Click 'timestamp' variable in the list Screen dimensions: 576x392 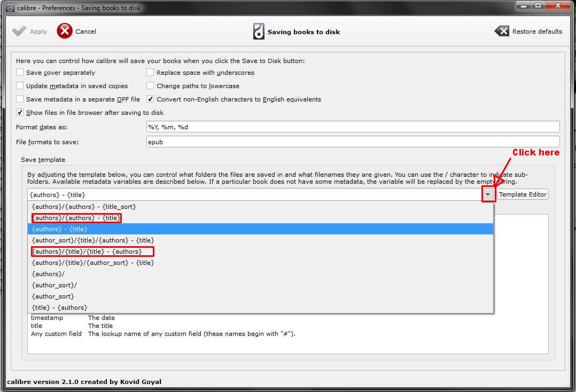47,318
